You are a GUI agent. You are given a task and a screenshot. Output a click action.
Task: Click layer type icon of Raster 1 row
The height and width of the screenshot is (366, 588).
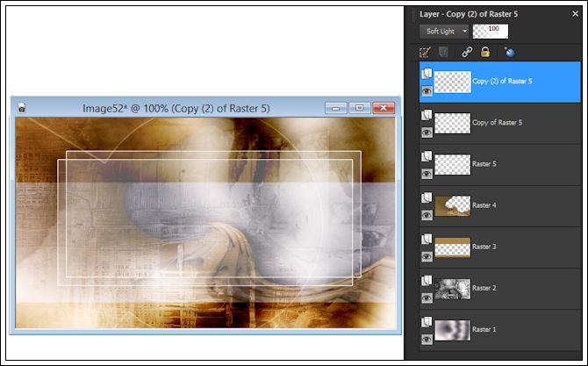tap(427, 322)
